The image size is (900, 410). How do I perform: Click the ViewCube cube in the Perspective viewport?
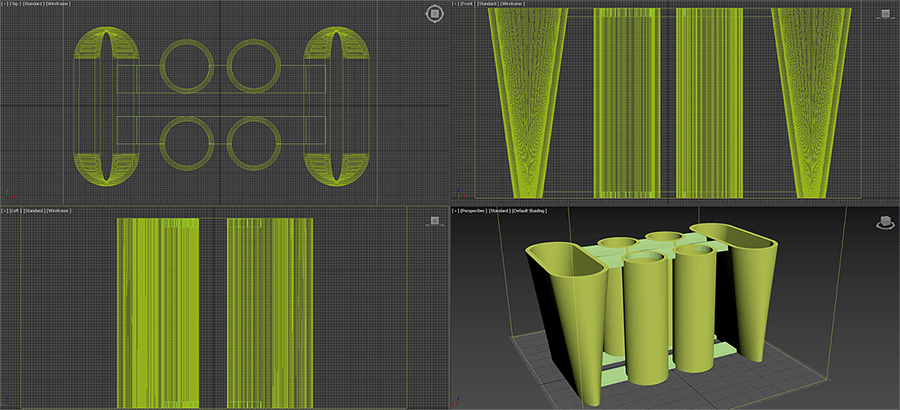pyautogui.click(x=885, y=223)
